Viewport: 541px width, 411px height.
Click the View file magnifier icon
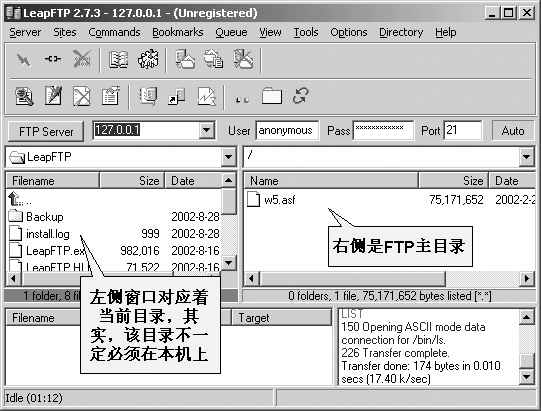pos(24,96)
